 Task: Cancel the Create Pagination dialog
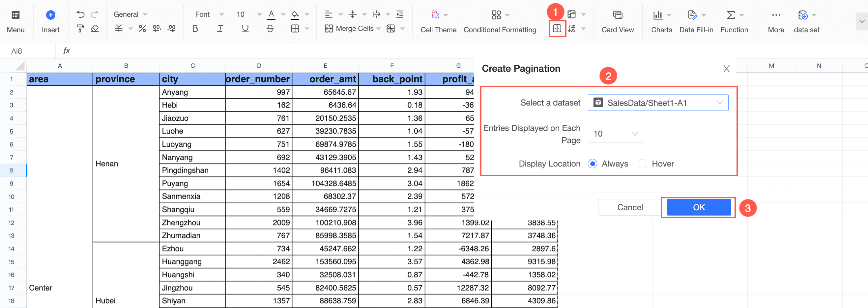click(x=630, y=207)
